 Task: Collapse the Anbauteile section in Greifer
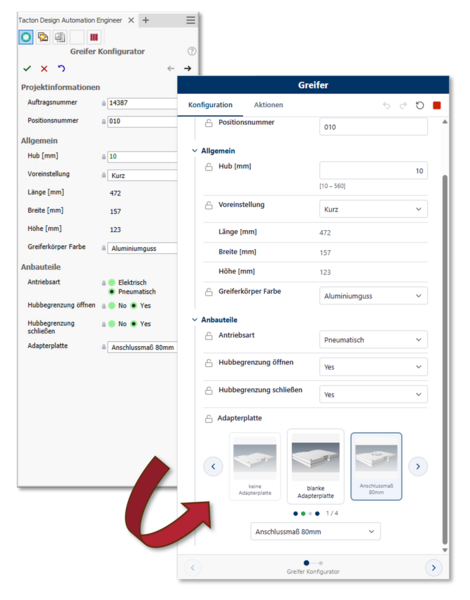point(194,320)
